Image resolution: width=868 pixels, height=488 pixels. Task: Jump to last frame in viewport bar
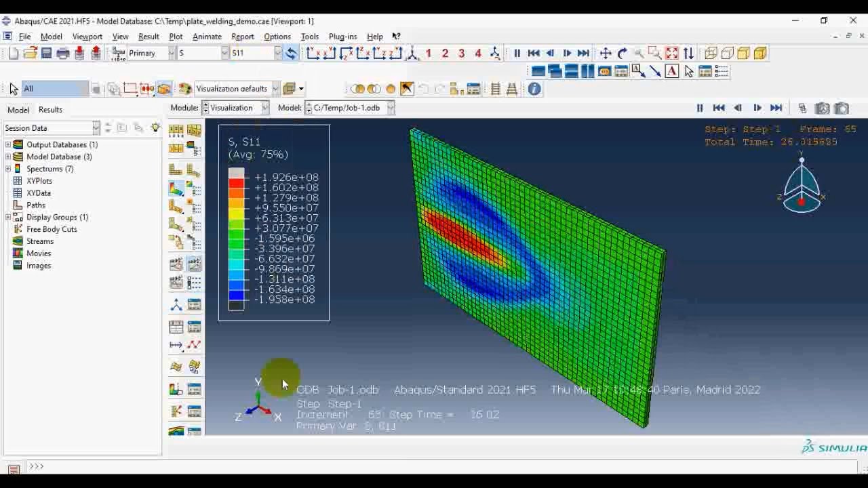point(776,108)
